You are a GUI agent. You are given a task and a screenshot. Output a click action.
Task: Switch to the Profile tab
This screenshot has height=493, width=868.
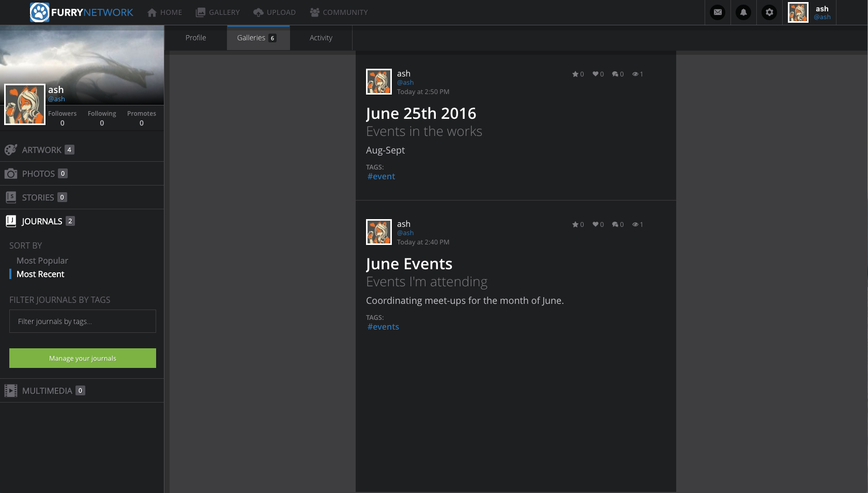195,38
